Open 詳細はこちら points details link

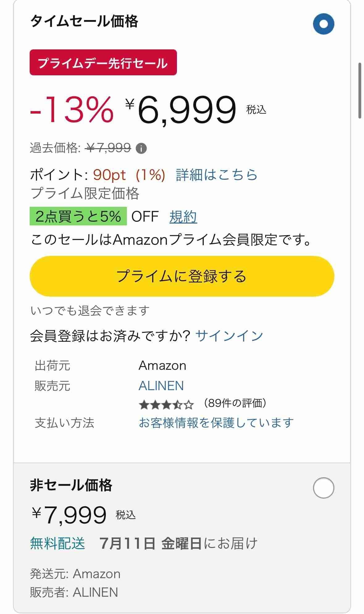(216, 175)
